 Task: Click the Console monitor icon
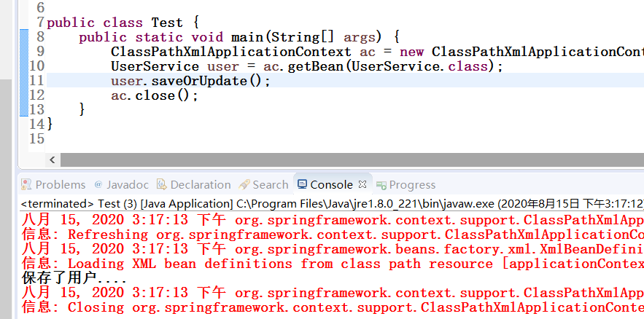pos(302,184)
